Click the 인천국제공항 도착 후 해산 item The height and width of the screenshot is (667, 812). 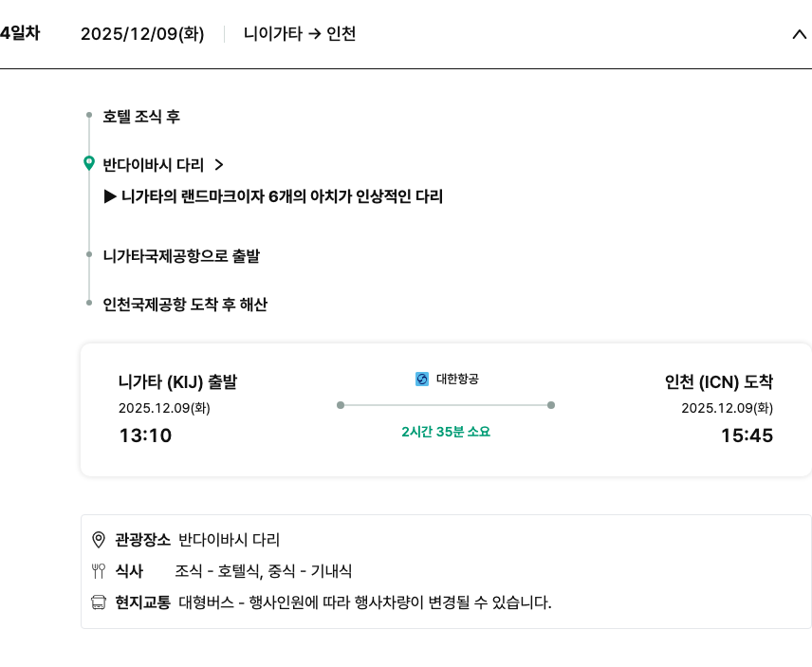[185, 305]
